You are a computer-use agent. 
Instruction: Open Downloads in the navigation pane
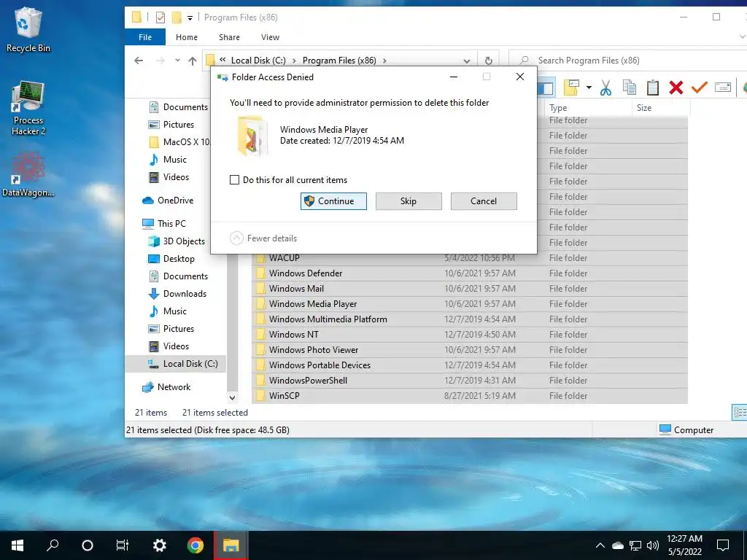tap(177, 294)
